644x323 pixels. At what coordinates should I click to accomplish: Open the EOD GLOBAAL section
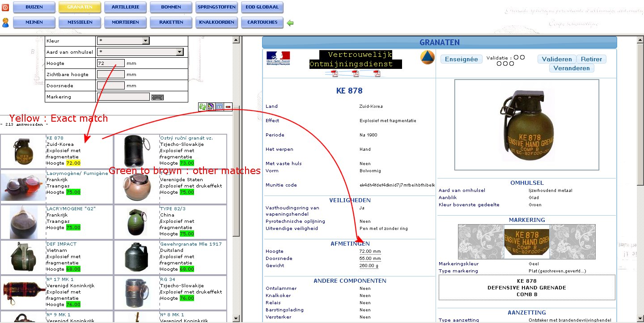click(262, 7)
